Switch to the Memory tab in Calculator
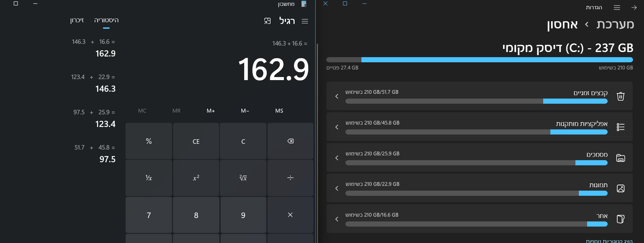The width and height of the screenshot is (644, 243). pyautogui.click(x=77, y=20)
